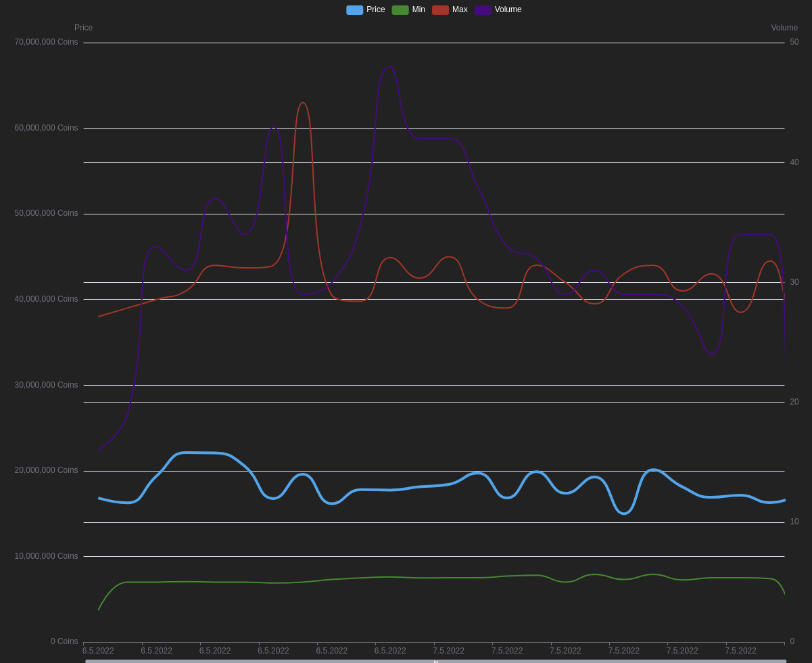Click the leftmost 6.5.2022 date label
Image resolution: width=812 pixels, height=663 pixels.
pyautogui.click(x=98, y=651)
